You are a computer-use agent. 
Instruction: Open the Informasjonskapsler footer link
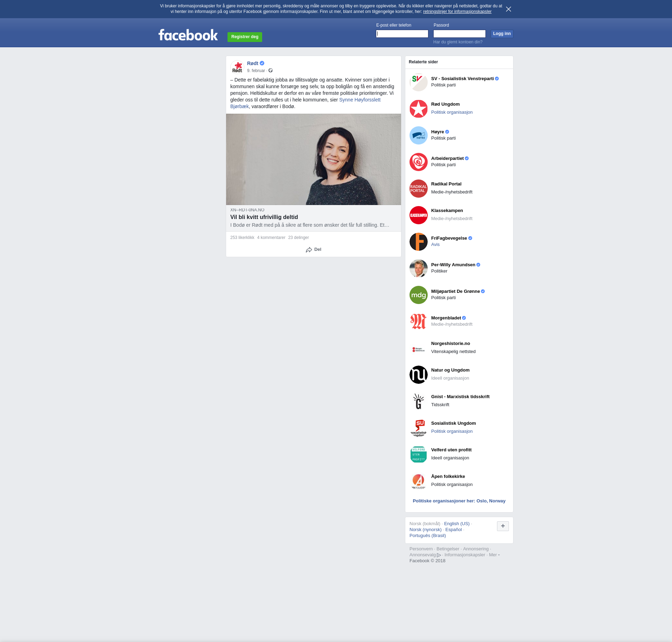click(x=465, y=555)
